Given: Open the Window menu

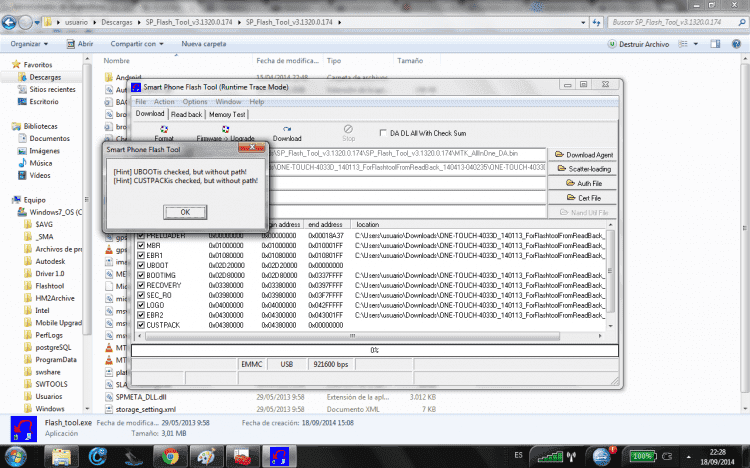Looking at the screenshot, I should (228, 101).
